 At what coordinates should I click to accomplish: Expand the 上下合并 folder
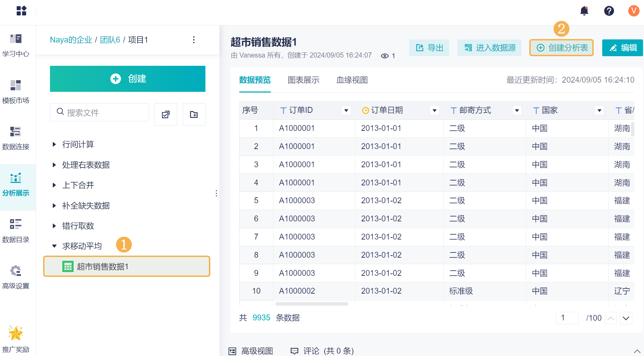[x=54, y=185]
